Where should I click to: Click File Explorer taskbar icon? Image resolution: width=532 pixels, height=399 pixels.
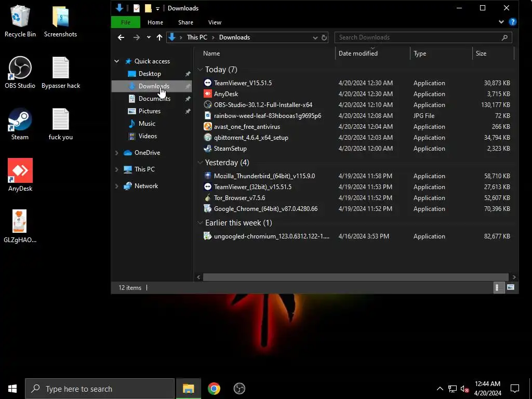[x=188, y=389]
